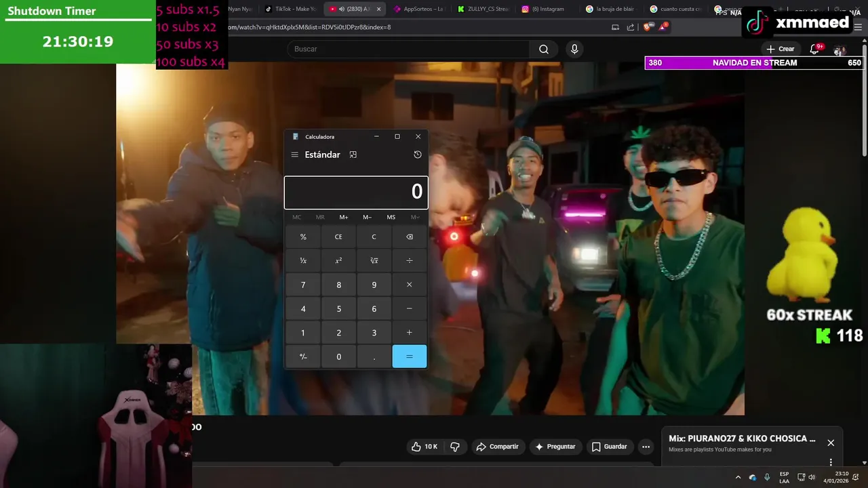Click the YouTube search magnifier button
The height and width of the screenshot is (488, 868).
pyautogui.click(x=544, y=49)
